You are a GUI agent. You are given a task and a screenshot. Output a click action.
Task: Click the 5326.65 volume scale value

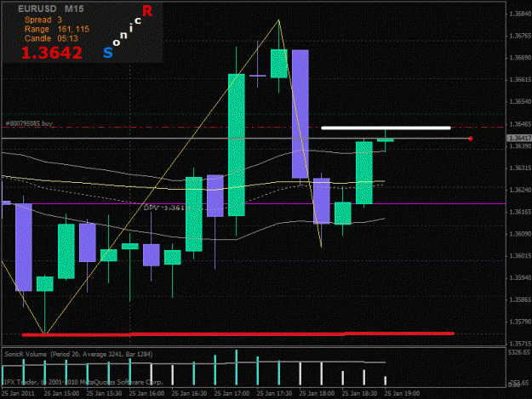click(519, 352)
